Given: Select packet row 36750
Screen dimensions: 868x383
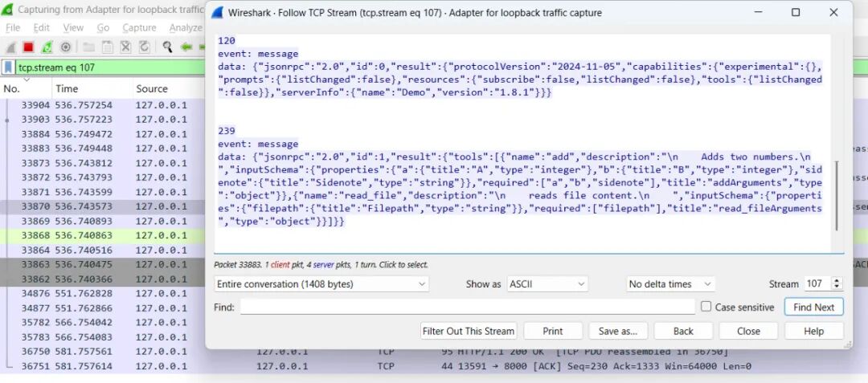Looking at the screenshot, I should pyautogui.click(x=434, y=352).
